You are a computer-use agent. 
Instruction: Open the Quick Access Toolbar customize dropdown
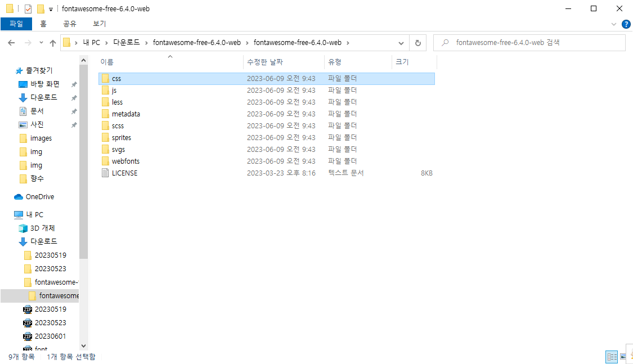click(x=51, y=9)
